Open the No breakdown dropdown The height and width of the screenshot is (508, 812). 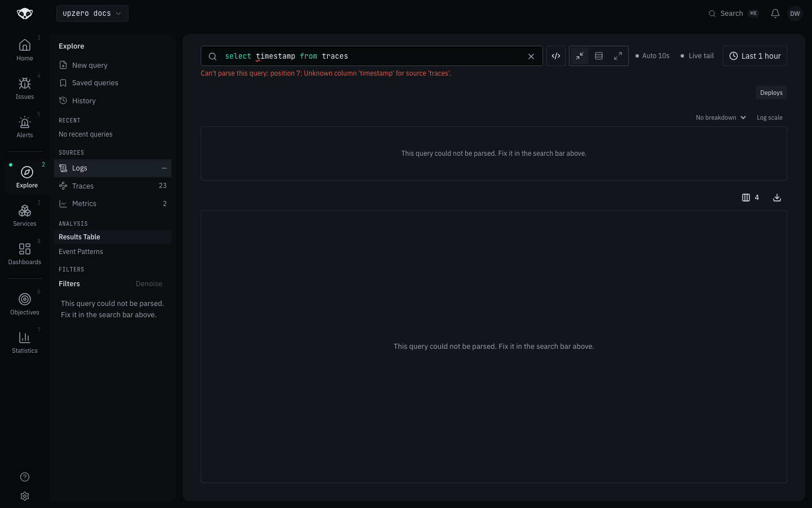tap(721, 117)
